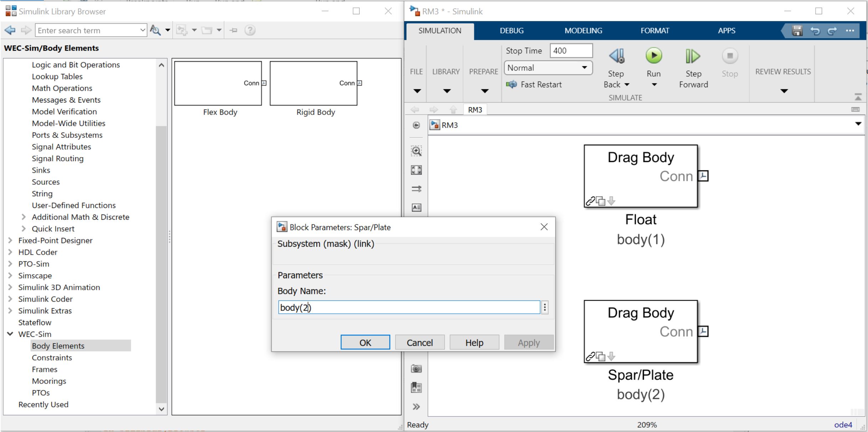Collapse the WEC-Sim library node
The width and height of the screenshot is (868, 432).
click(10, 334)
